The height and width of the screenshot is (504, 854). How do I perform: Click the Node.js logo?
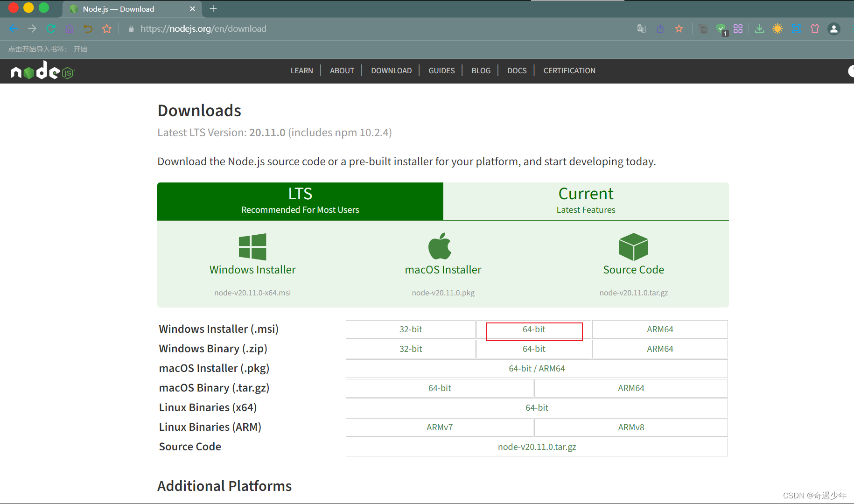pos(42,71)
